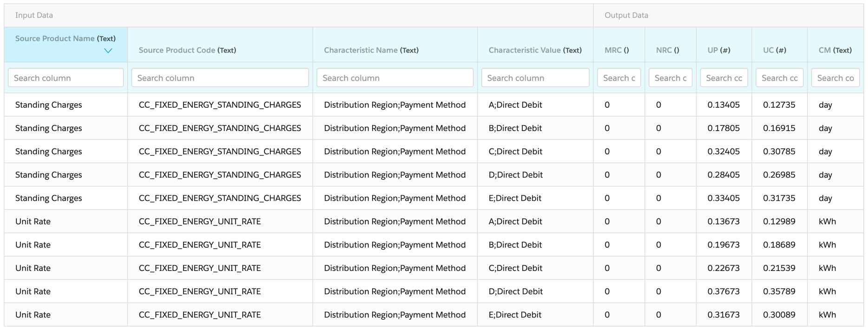Click B;Direct Debit in Standing Charges row

pyautogui.click(x=515, y=128)
